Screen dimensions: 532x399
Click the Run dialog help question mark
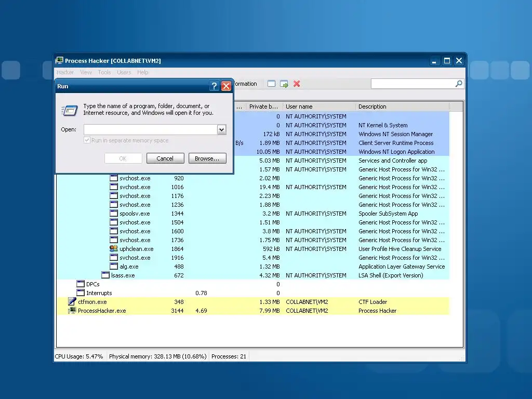point(214,86)
